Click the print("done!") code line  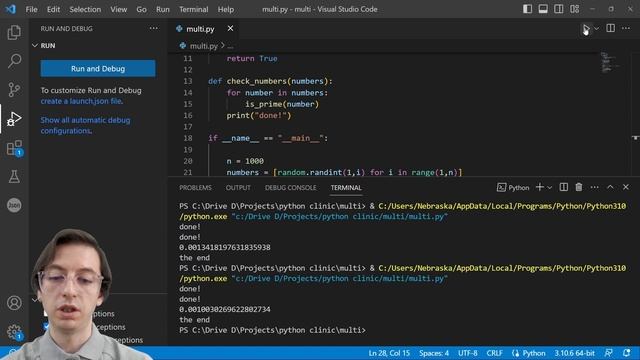coord(259,116)
